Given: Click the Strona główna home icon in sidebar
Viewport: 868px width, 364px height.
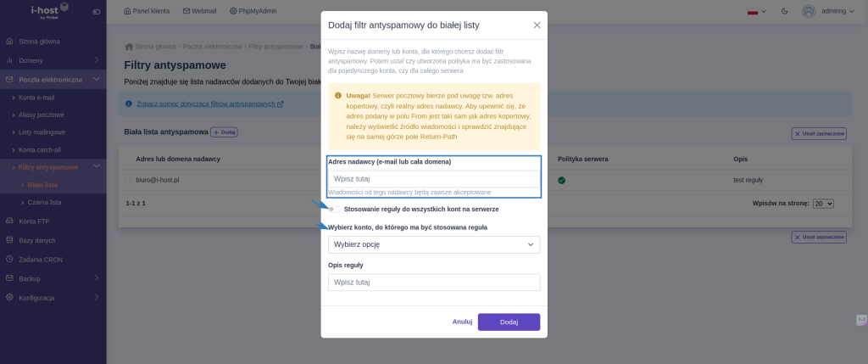Looking at the screenshot, I should (8, 41).
